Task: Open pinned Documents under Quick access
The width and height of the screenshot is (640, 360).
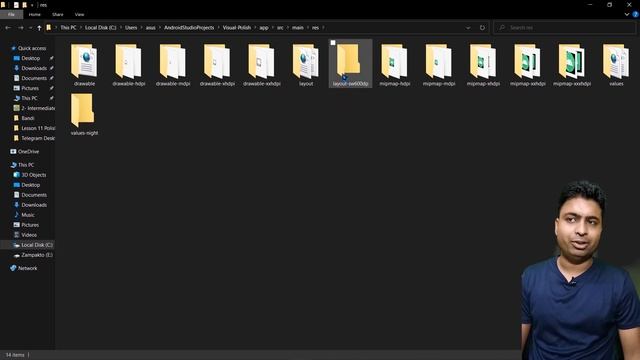Action: click(34, 78)
